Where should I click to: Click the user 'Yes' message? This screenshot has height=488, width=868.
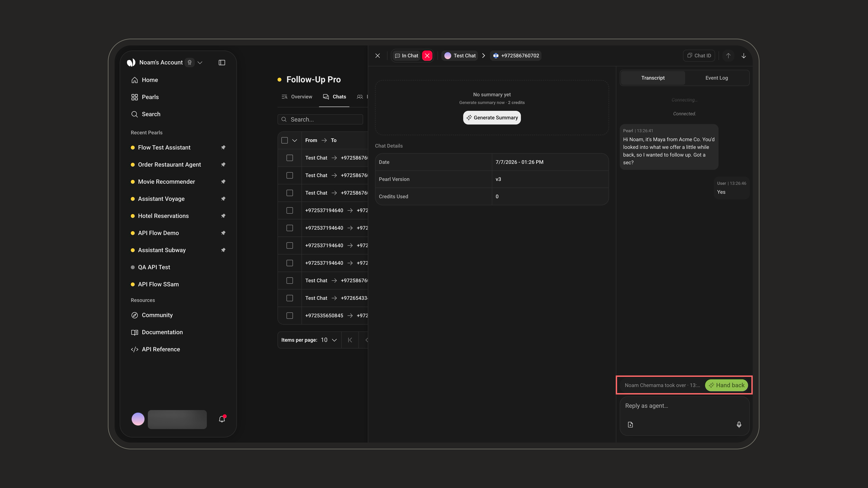click(x=731, y=188)
